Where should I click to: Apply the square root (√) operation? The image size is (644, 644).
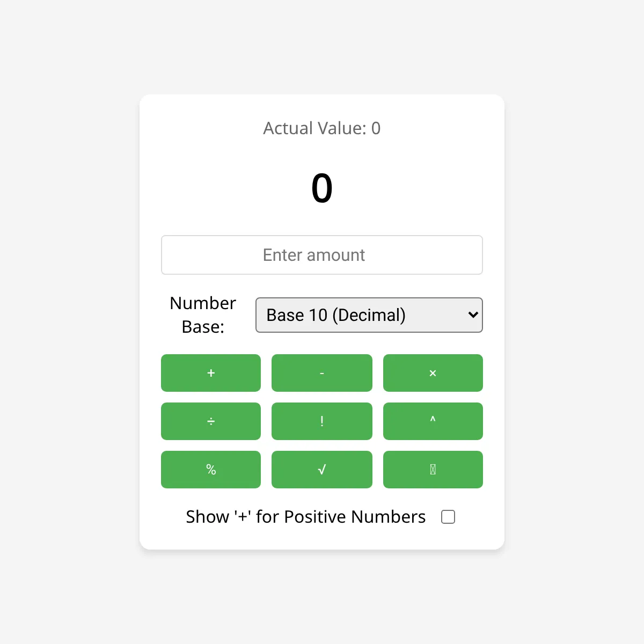tap(322, 470)
